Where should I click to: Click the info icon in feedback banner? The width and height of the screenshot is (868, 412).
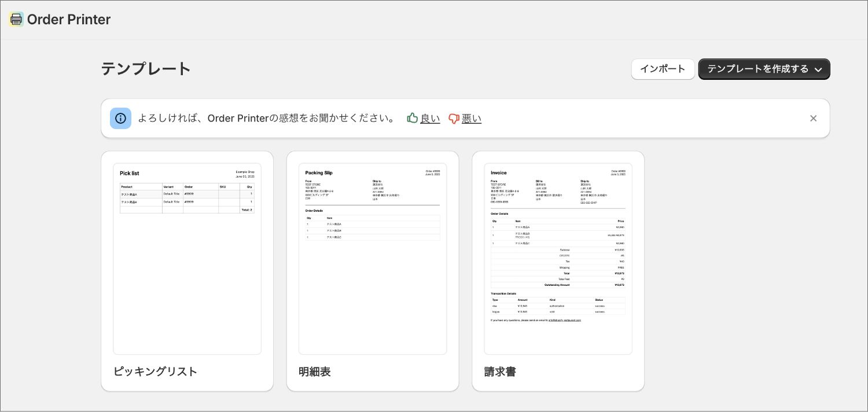(120, 118)
